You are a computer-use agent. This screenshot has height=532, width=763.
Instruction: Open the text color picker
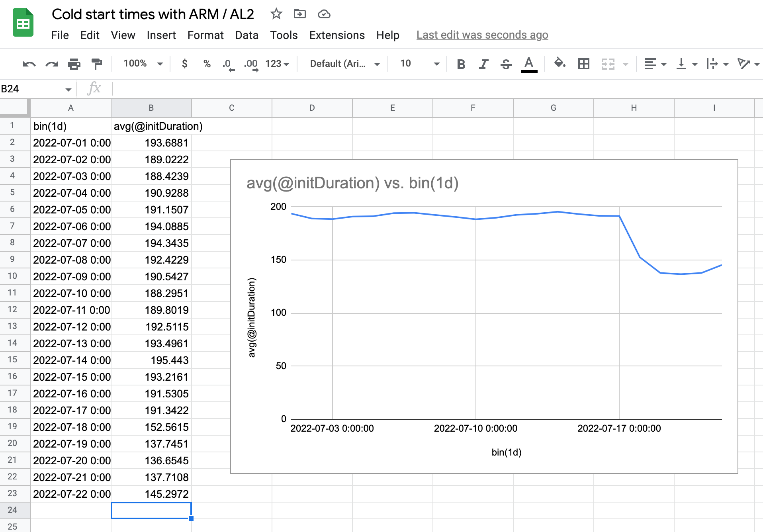click(529, 64)
